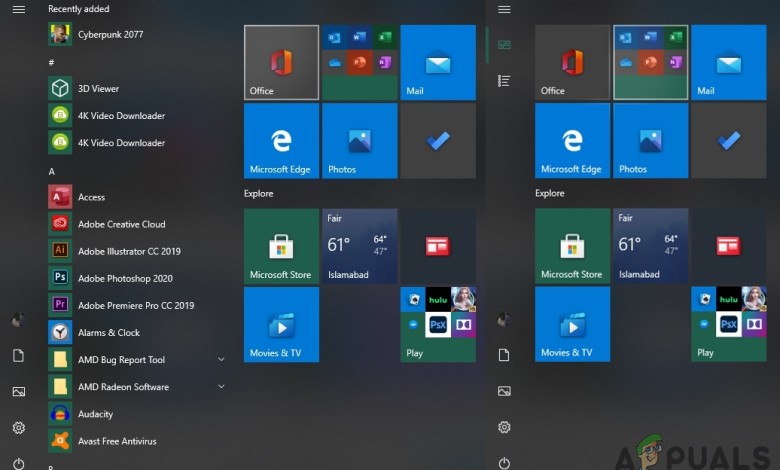The image size is (780, 470).
Task: Expand the AMD Radeon Software folder chevron
Action: pos(221,386)
